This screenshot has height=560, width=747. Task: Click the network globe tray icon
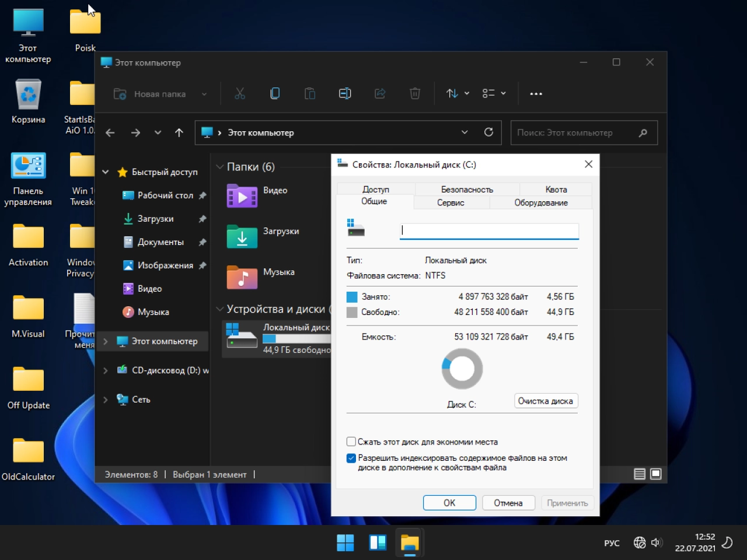(640, 542)
